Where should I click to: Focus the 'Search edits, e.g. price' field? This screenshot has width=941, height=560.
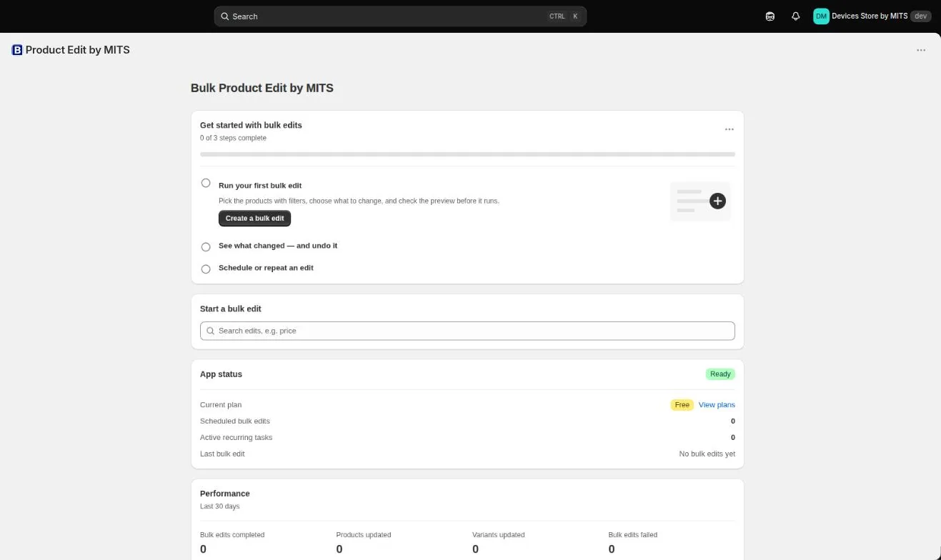(x=467, y=331)
